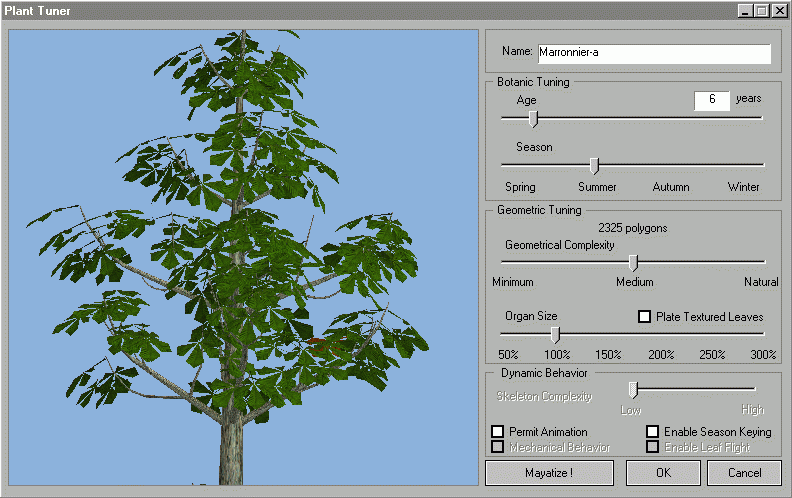Click the plant Name text field
The height and width of the screenshot is (498, 792).
653,53
